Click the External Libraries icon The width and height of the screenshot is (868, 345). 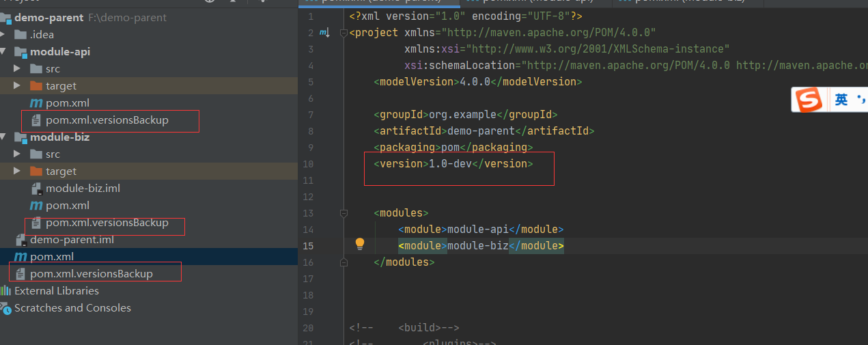[x=6, y=291]
